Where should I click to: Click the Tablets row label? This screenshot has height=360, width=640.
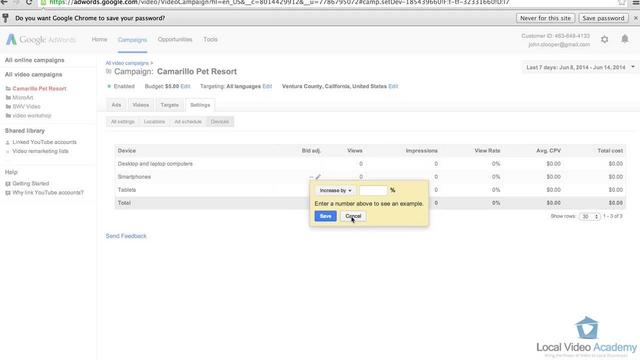tap(127, 190)
